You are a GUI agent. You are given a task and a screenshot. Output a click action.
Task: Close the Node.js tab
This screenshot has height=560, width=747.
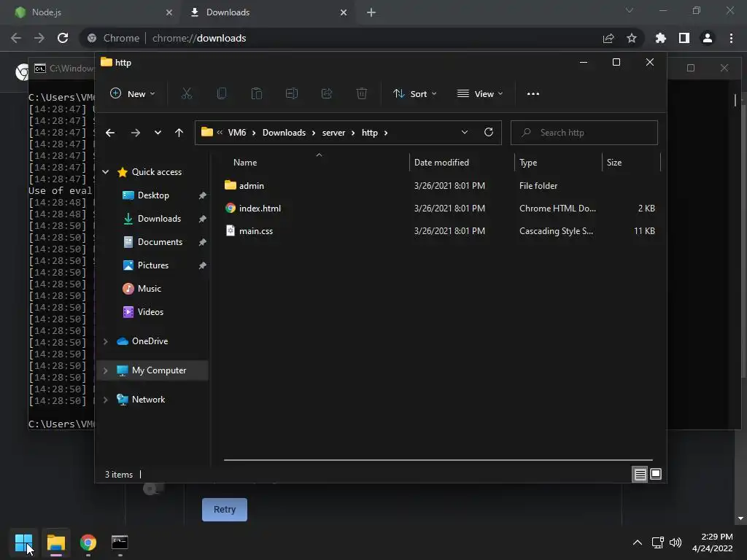click(169, 12)
